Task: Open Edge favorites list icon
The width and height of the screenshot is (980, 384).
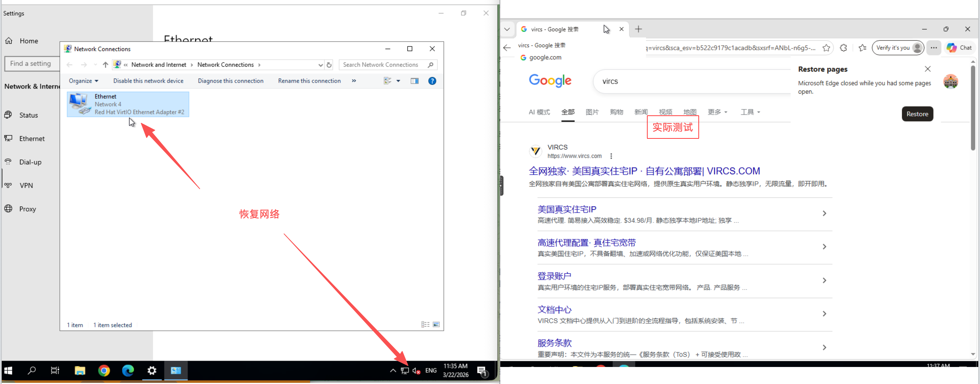Action: pyautogui.click(x=862, y=48)
